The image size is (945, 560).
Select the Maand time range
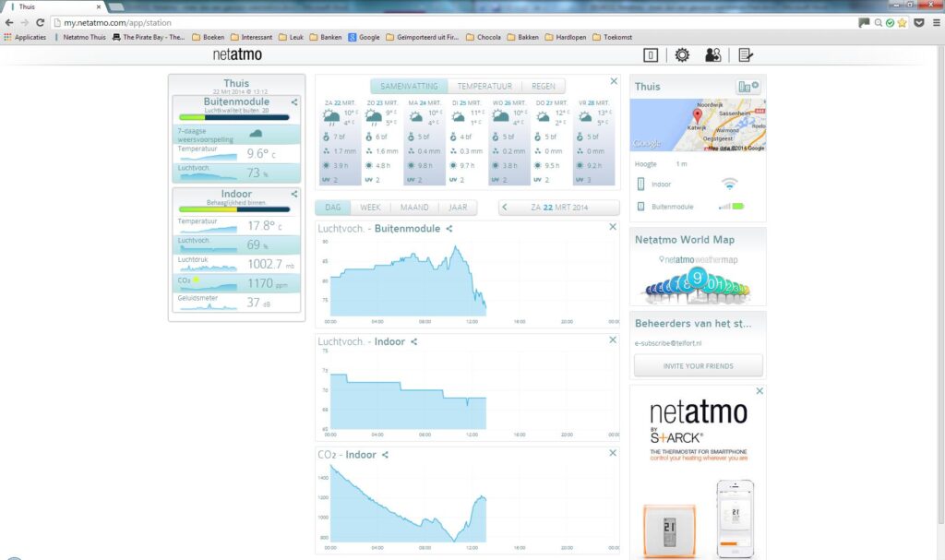click(414, 208)
